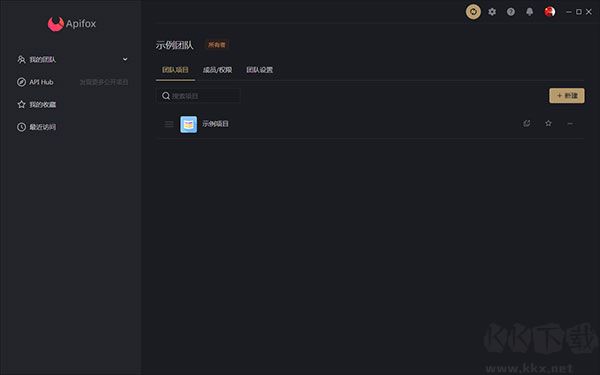600x375 pixels.
Task: Click the 我的收藏 star icon in sidebar
Action: [x=21, y=104]
